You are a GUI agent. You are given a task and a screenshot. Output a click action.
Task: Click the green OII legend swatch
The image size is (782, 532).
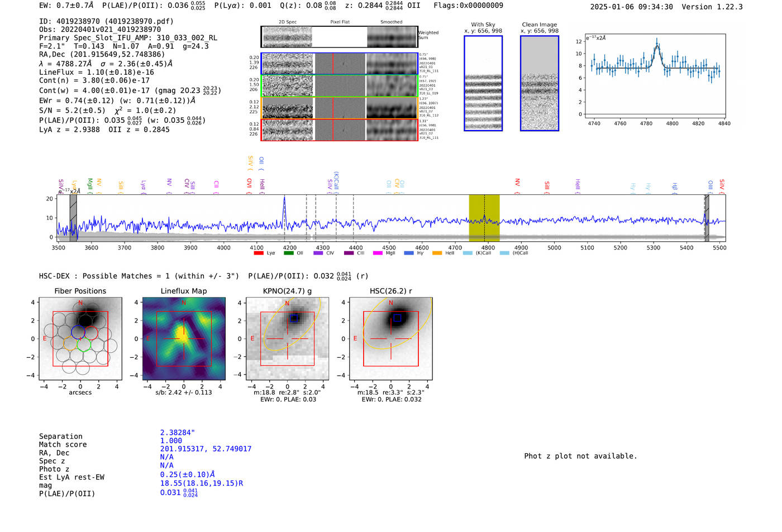(288, 253)
